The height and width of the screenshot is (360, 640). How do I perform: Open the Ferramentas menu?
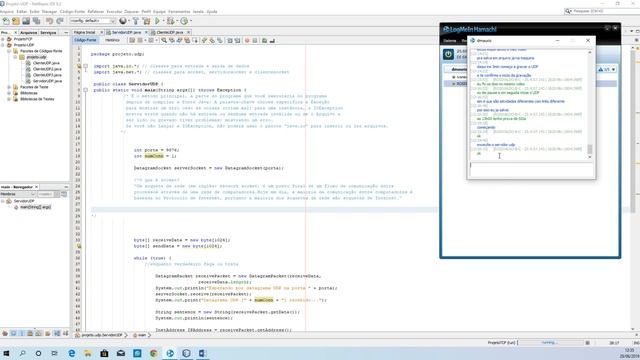[179, 11]
